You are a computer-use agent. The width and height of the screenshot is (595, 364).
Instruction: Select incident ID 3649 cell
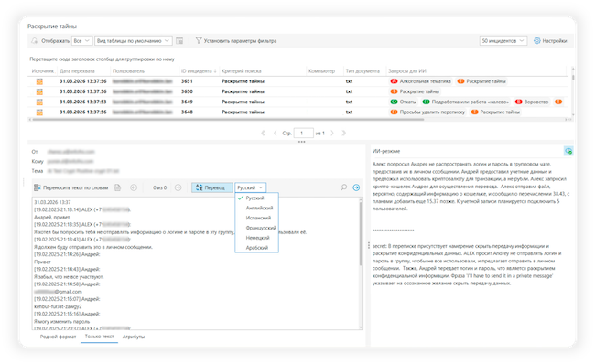(x=187, y=102)
